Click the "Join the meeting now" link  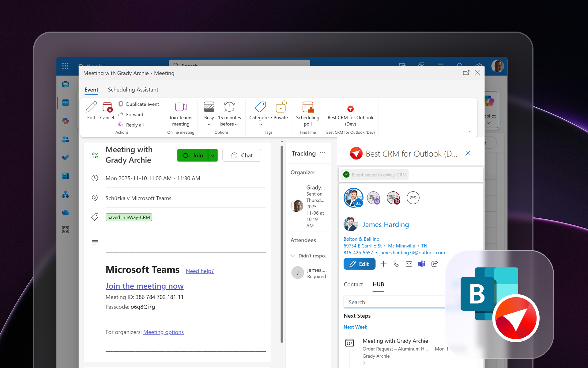[x=144, y=286]
